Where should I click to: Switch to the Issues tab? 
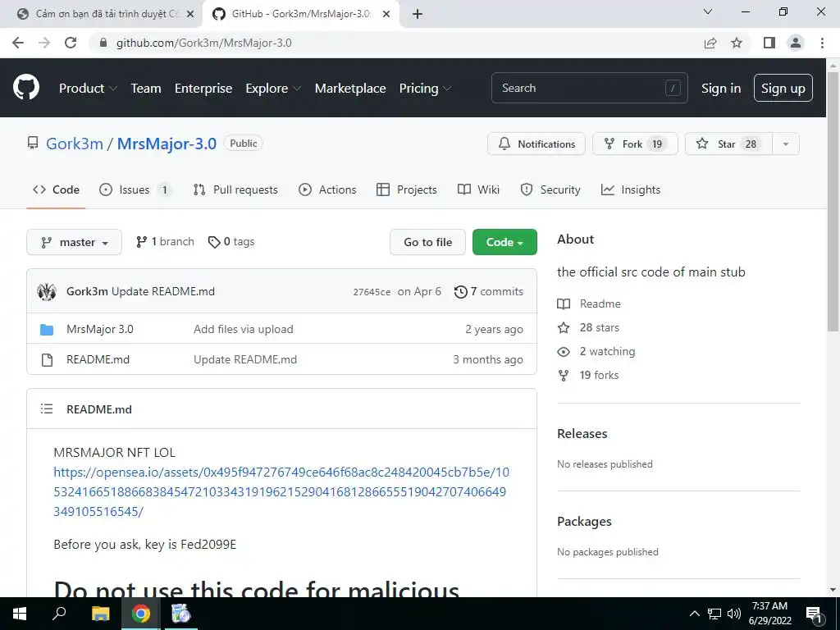click(135, 189)
